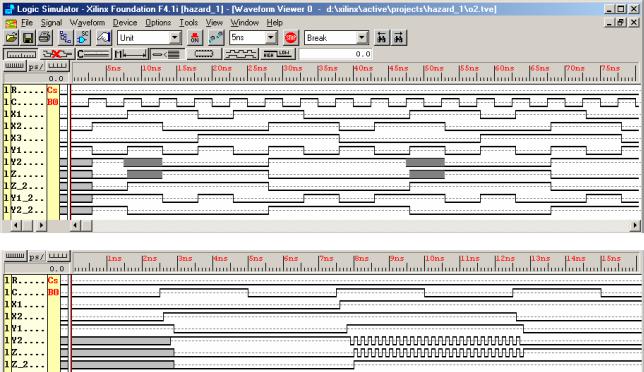This screenshot has height=372, width=644.
Task: Click the application icon left of File menu
Action: coord(11,23)
